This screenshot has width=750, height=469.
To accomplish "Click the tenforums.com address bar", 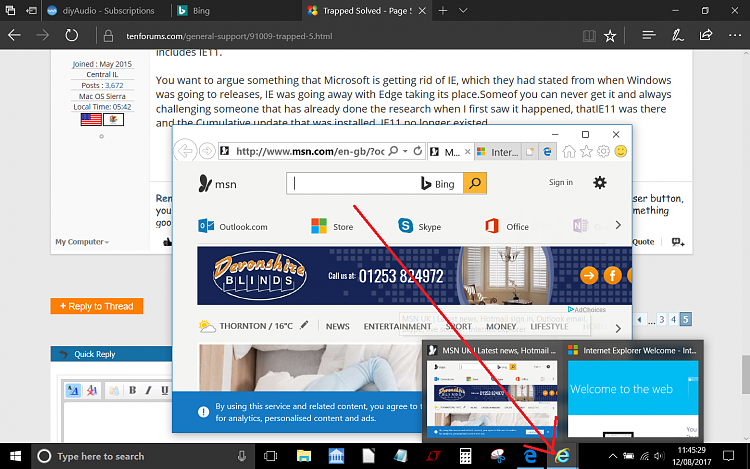I will pyautogui.click(x=230, y=36).
